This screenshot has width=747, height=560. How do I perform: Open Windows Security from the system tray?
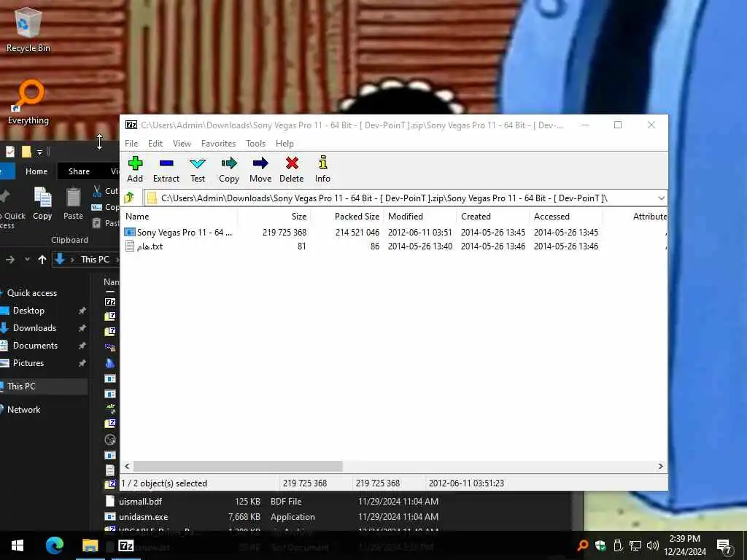(x=600, y=545)
